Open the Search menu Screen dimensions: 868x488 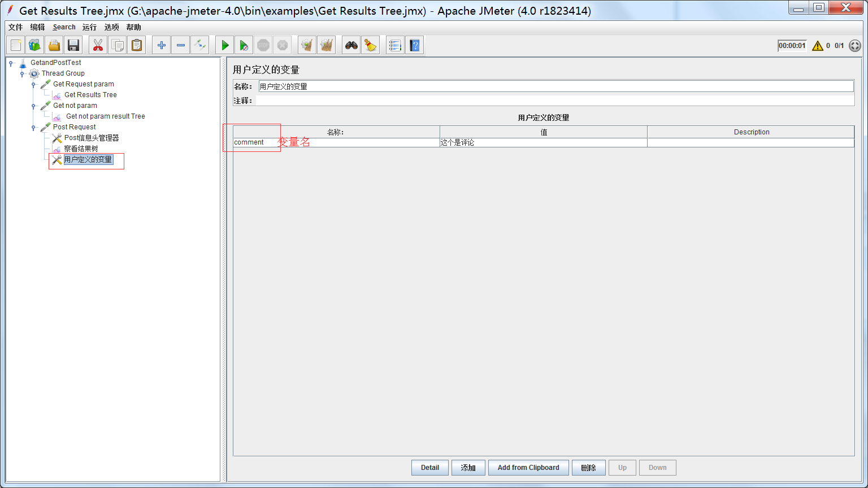coord(64,27)
